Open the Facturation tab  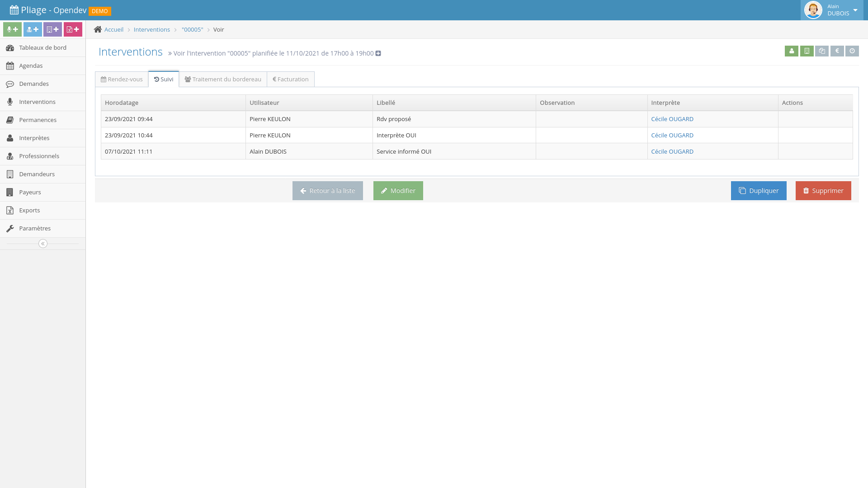(x=291, y=79)
